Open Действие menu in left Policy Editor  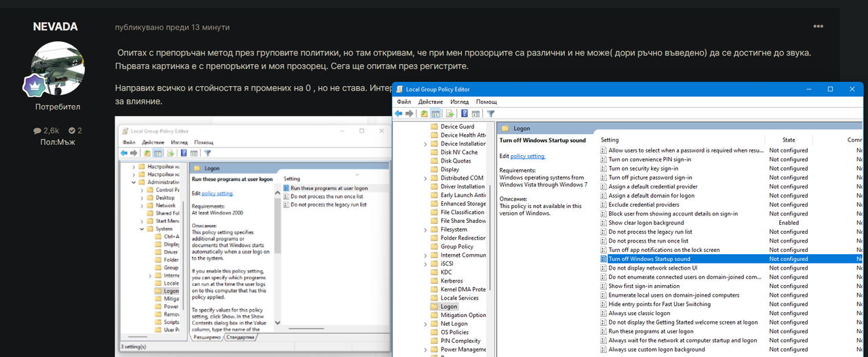(153, 143)
